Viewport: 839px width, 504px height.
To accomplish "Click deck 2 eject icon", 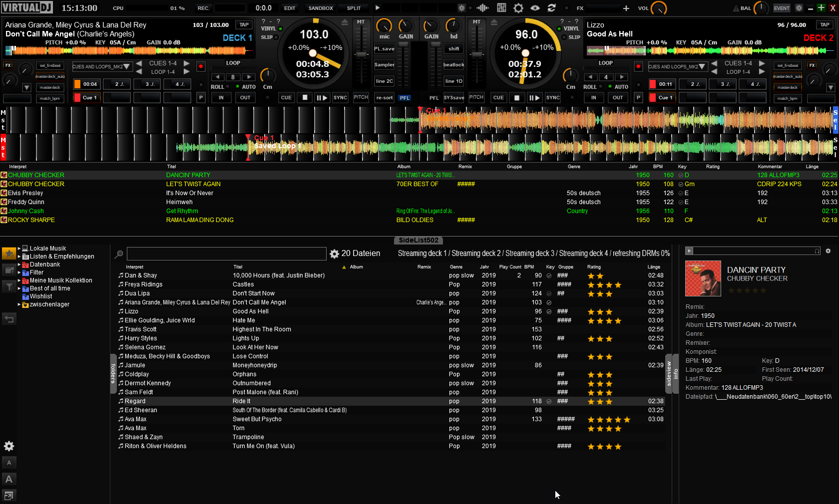I will click(494, 22).
